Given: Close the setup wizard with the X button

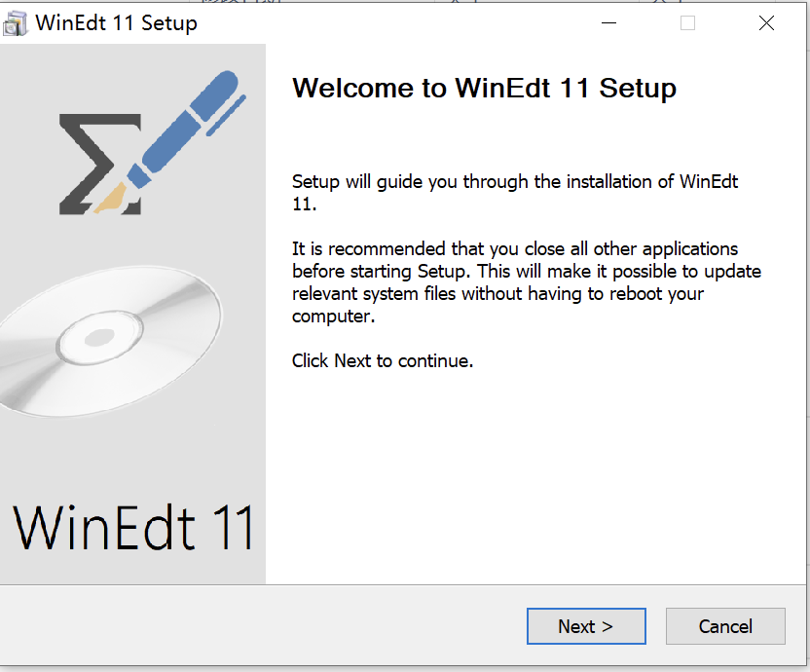Looking at the screenshot, I should pos(766,21).
